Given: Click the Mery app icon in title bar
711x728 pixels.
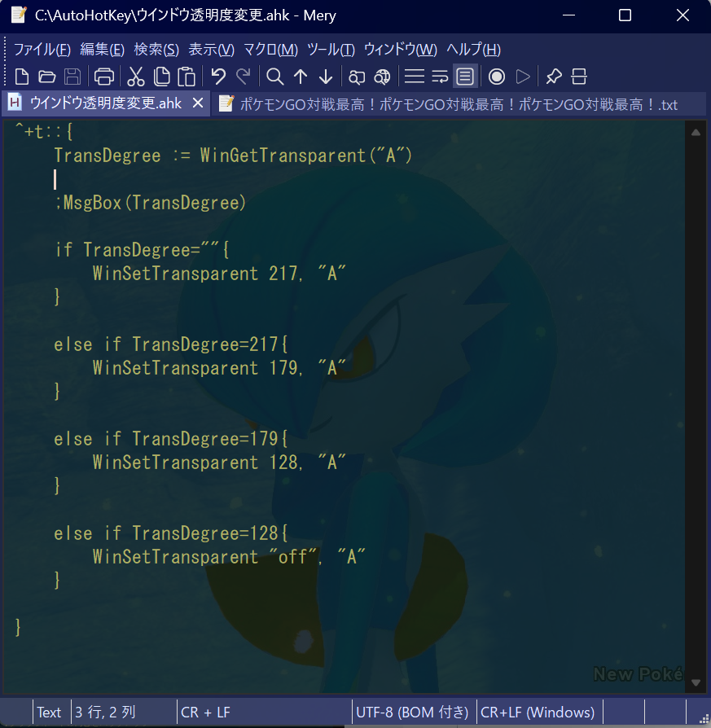Looking at the screenshot, I should click(19, 15).
